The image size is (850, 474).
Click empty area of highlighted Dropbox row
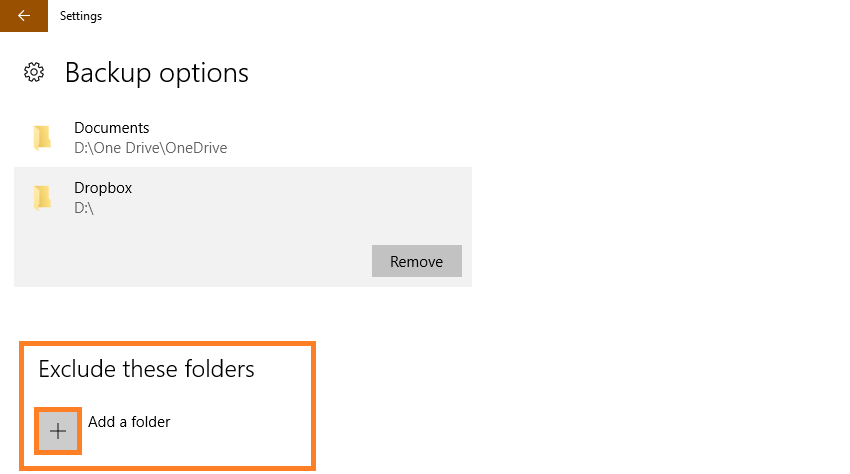click(298, 201)
